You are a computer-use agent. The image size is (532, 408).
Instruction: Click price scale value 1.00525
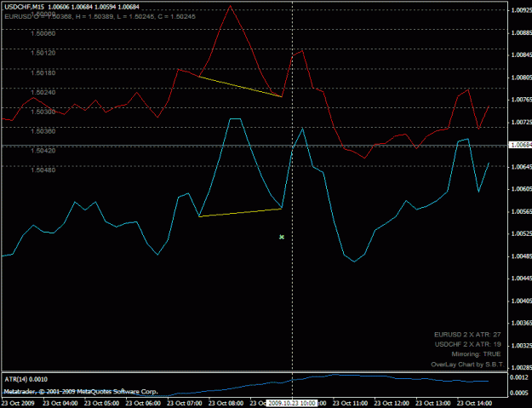pos(521,233)
